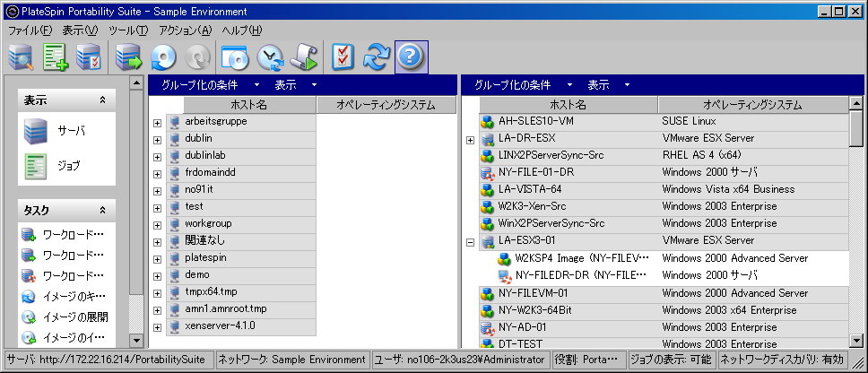Viewport: 868px width, 373px height.
Task: Select the amn1.amnroot.tmp row
Action: [x=241, y=309]
